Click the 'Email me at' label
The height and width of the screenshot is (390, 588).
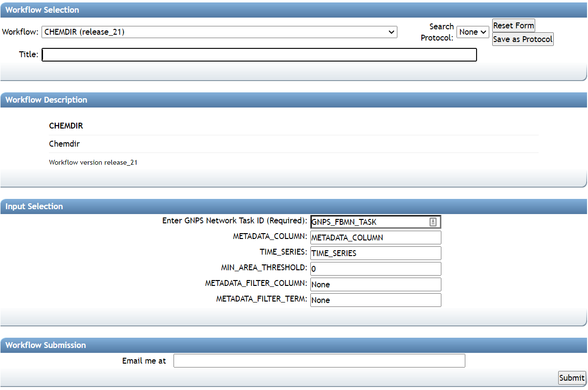[x=144, y=361]
